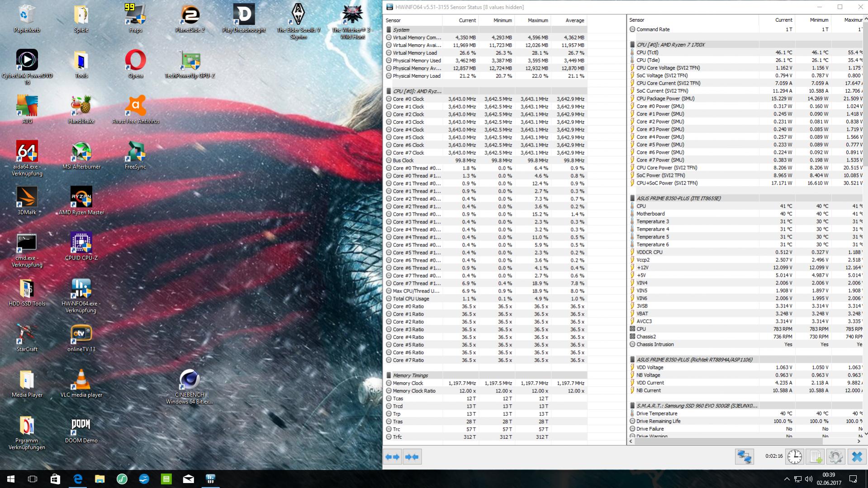Click the expand-panels arrows button in HWiNFO
Screen dimensions: 868x488
(x=393, y=457)
